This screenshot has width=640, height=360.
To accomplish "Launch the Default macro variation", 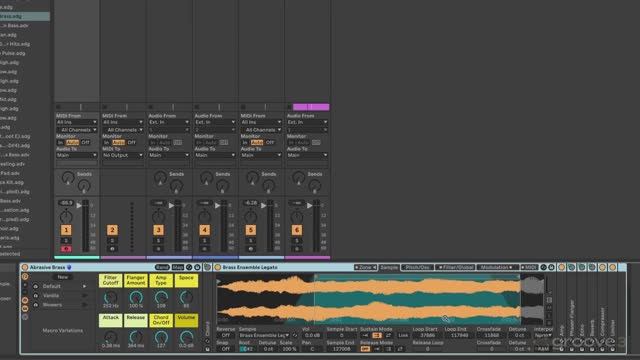I will tap(84, 286).
